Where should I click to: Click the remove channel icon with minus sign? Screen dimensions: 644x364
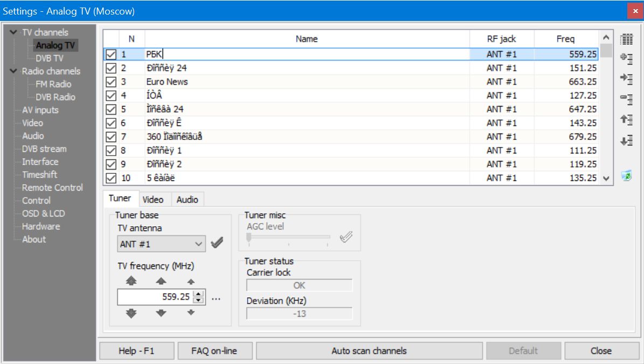tap(626, 99)
